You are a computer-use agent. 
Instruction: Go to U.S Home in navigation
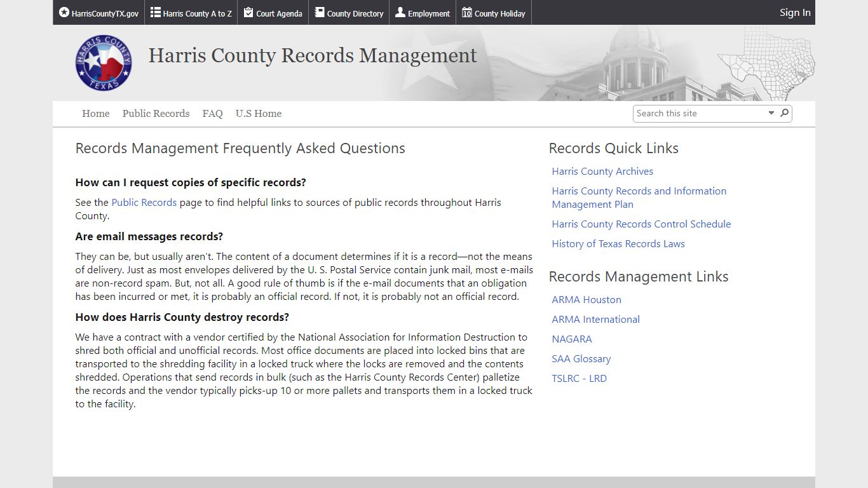[259, 114]
